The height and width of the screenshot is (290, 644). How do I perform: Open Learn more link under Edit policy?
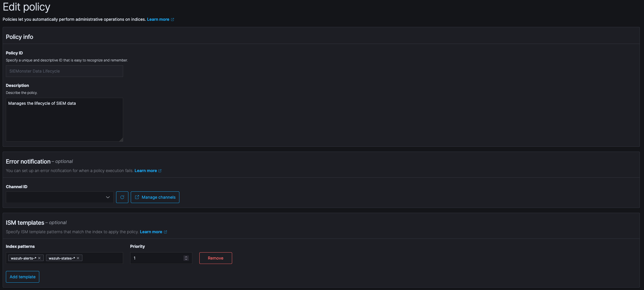click(x=158, y=19)
